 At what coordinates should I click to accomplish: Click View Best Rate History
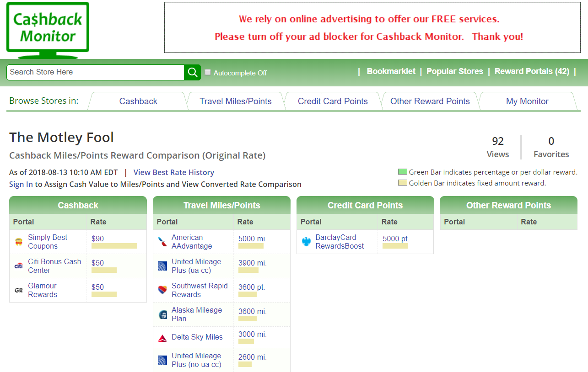point(174,172)
